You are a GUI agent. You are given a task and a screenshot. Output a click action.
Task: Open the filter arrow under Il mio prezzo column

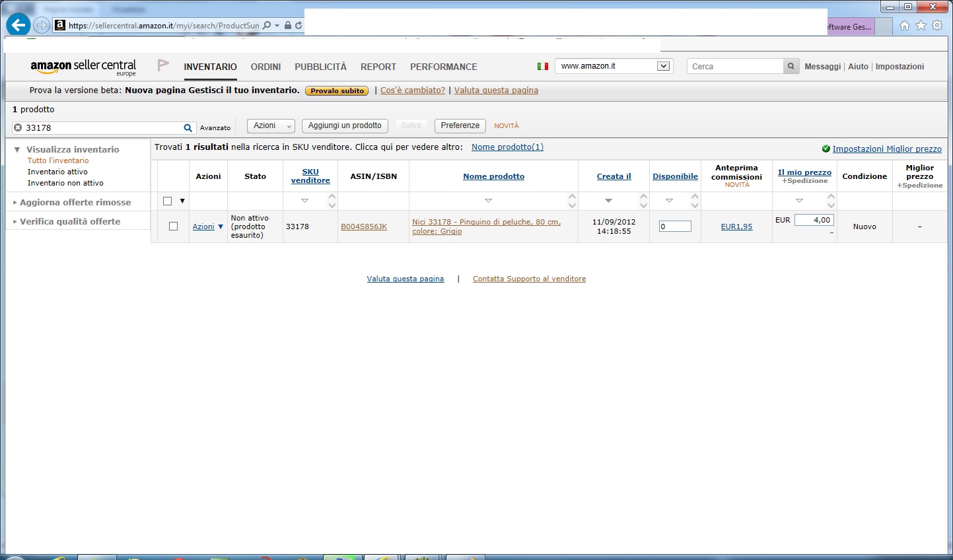tap(799, 201)
